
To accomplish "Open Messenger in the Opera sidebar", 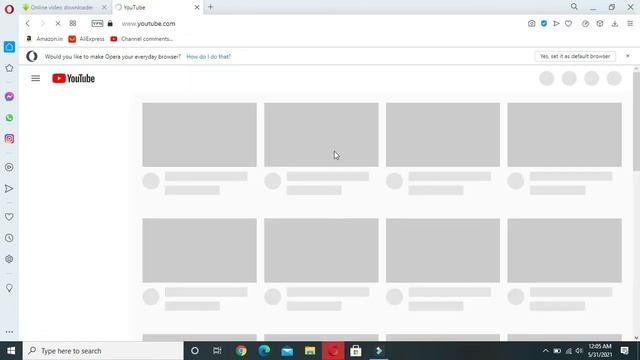I will point(9,97).
